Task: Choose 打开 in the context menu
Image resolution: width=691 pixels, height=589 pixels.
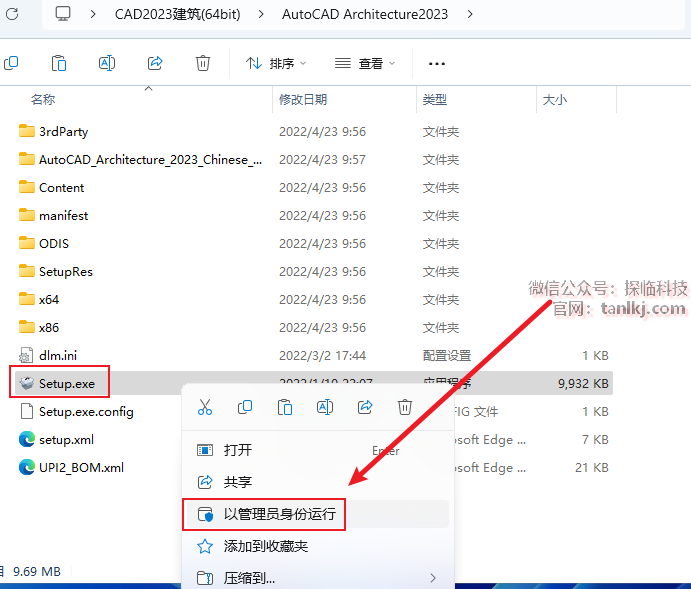Action: point(317,450)
